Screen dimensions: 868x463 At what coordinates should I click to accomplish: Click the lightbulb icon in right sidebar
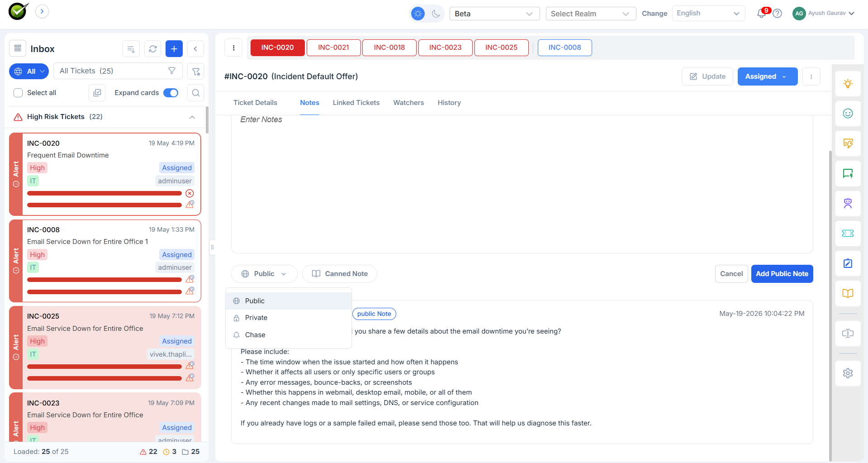848,84
